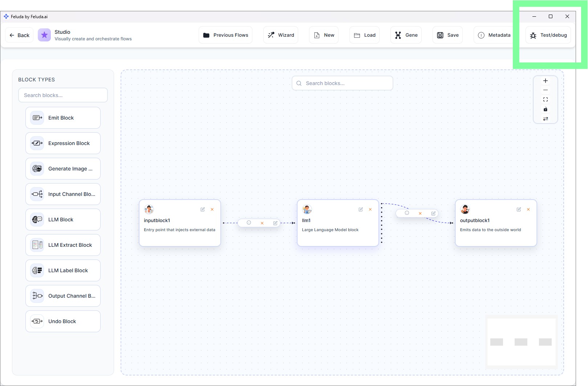588x386 pixels.
Task: Click the Generate Image block icon
Action: [x=37, y=168]
